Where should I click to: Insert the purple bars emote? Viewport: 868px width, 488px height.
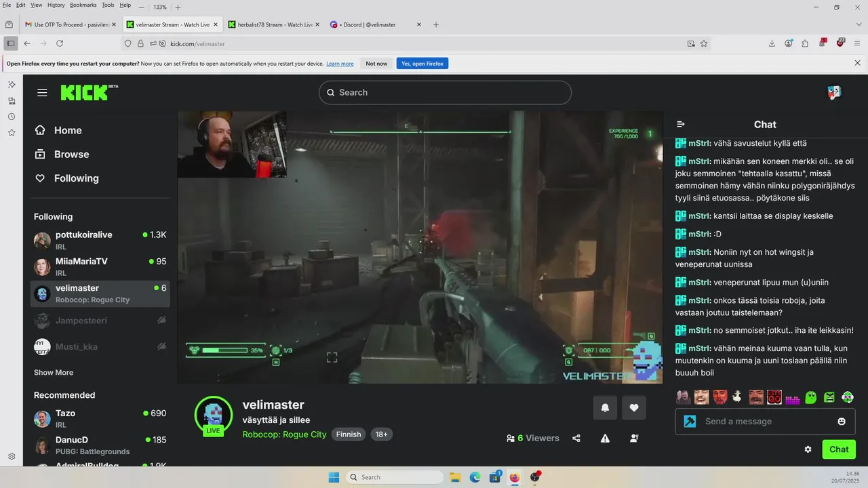tap(793, 399)
